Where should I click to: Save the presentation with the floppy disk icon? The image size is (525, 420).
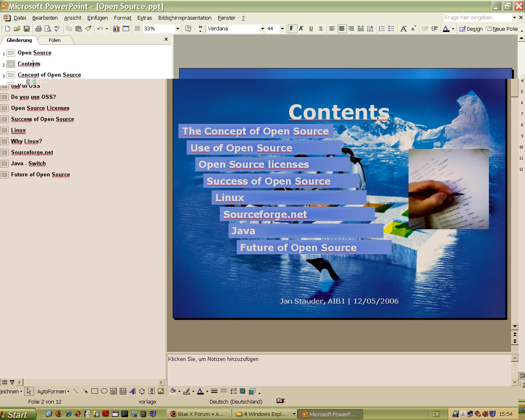[x=27, y=29]
